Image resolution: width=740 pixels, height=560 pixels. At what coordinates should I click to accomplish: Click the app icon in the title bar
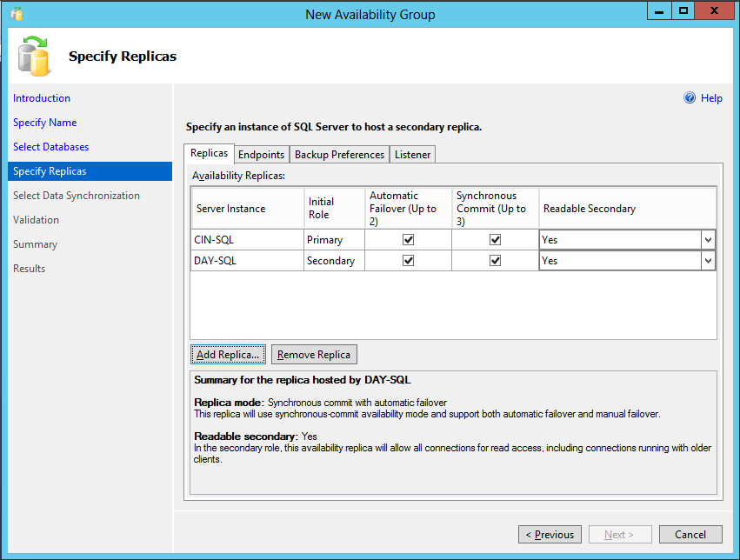17,14
